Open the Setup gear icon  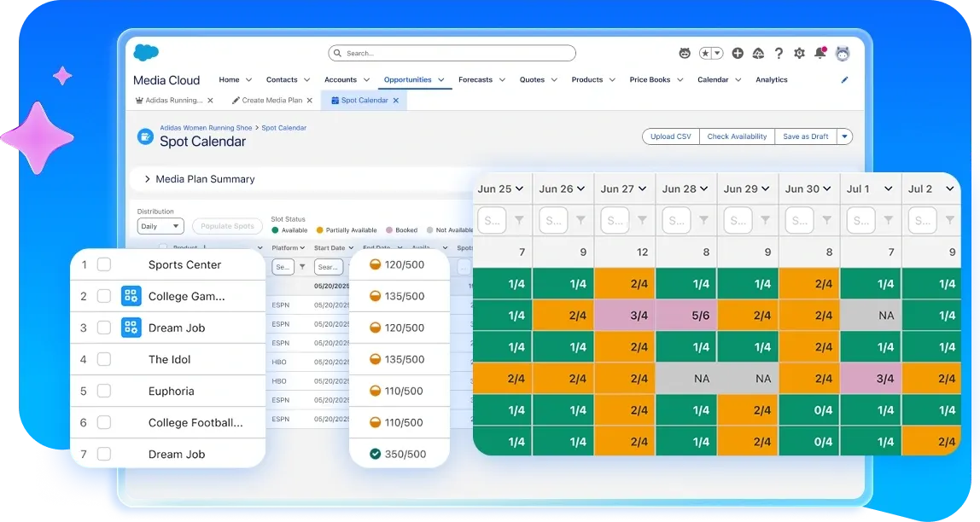[799, 54]
